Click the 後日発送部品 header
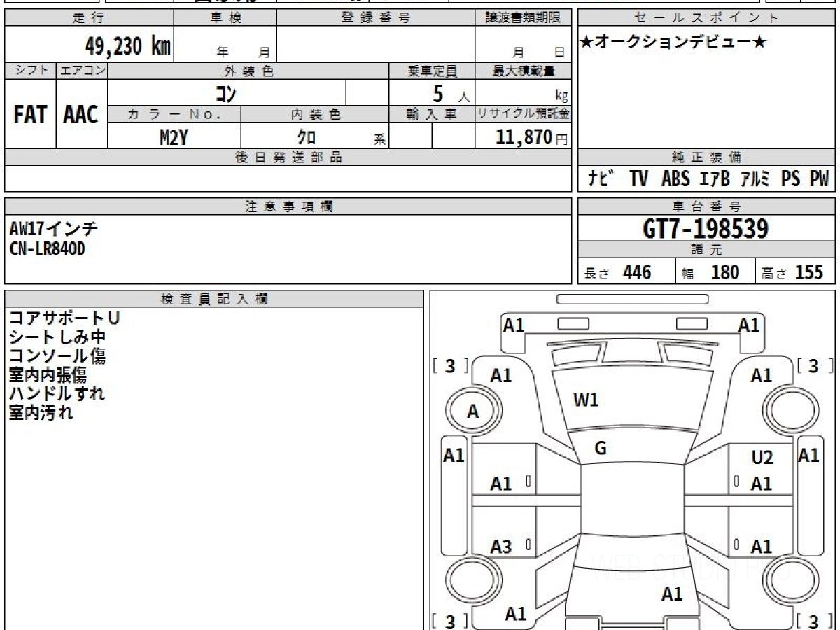 [288, 157]
